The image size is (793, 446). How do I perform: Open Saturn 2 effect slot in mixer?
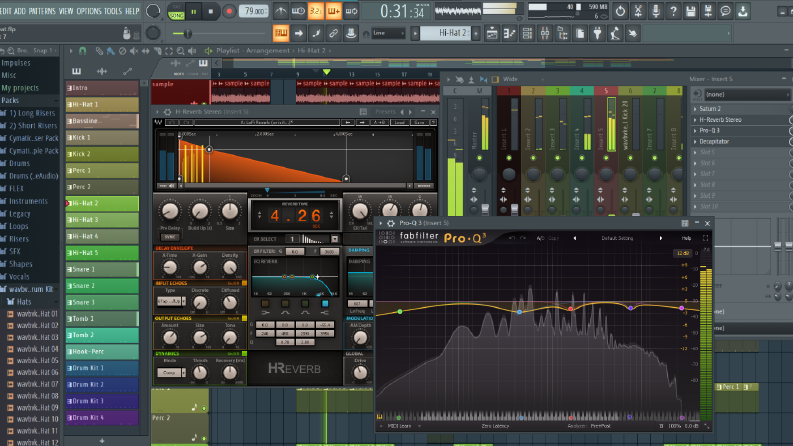[741, 109]
